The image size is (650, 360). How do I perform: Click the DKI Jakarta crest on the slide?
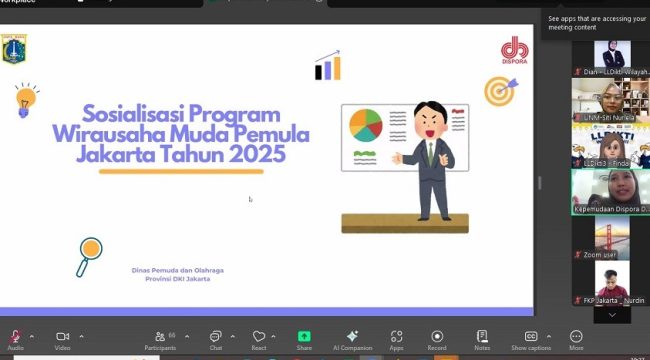[x=14, y=49]
